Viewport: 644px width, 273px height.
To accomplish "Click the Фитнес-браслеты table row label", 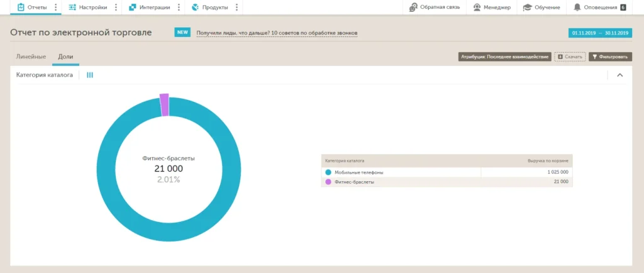I will [355, 182].
